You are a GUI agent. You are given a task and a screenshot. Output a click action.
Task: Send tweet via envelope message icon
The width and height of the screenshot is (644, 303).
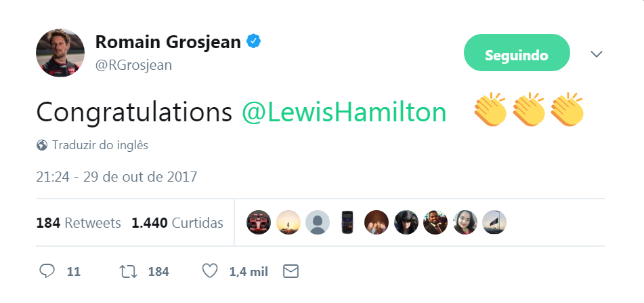pyautogui.click(x=291, y=271)
